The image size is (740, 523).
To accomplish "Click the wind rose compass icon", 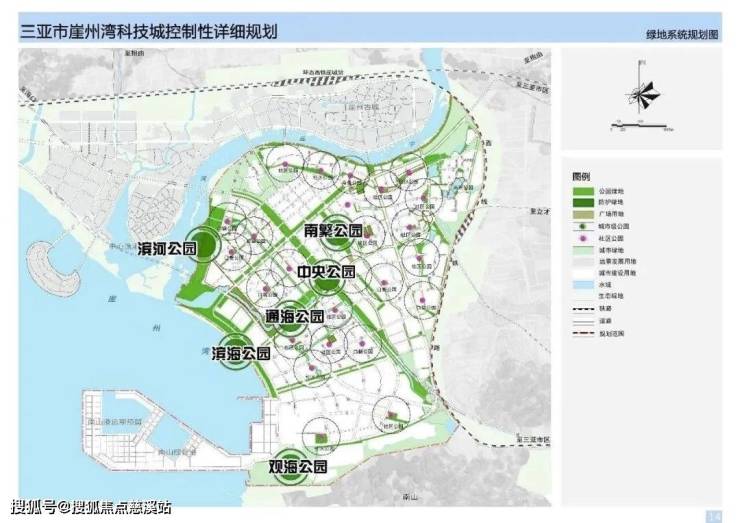I will coord(641,92).
